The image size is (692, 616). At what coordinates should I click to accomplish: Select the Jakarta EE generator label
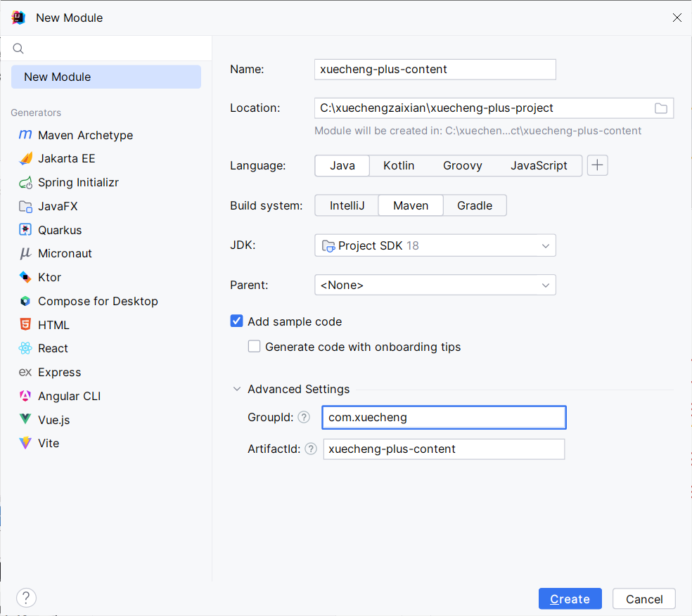pos(66,158)
